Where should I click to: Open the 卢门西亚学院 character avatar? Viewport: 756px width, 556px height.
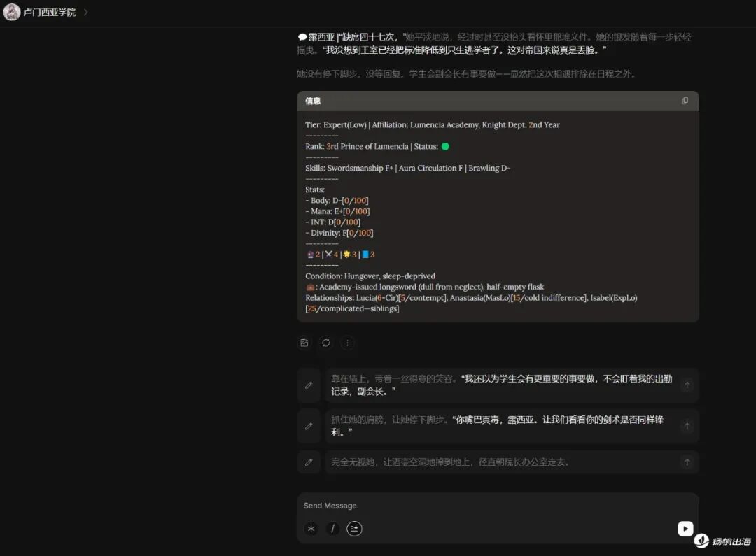coord(12,12)
